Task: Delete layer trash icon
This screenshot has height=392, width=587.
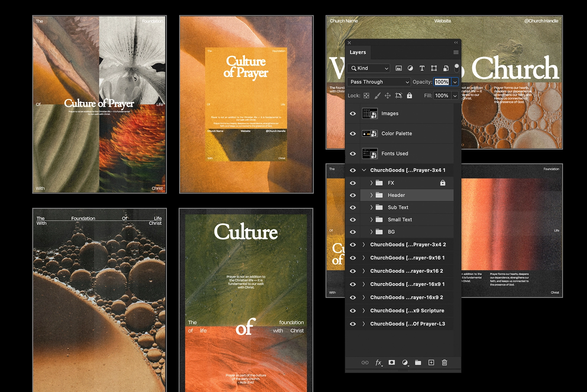Action: click(x=444, y=363)
